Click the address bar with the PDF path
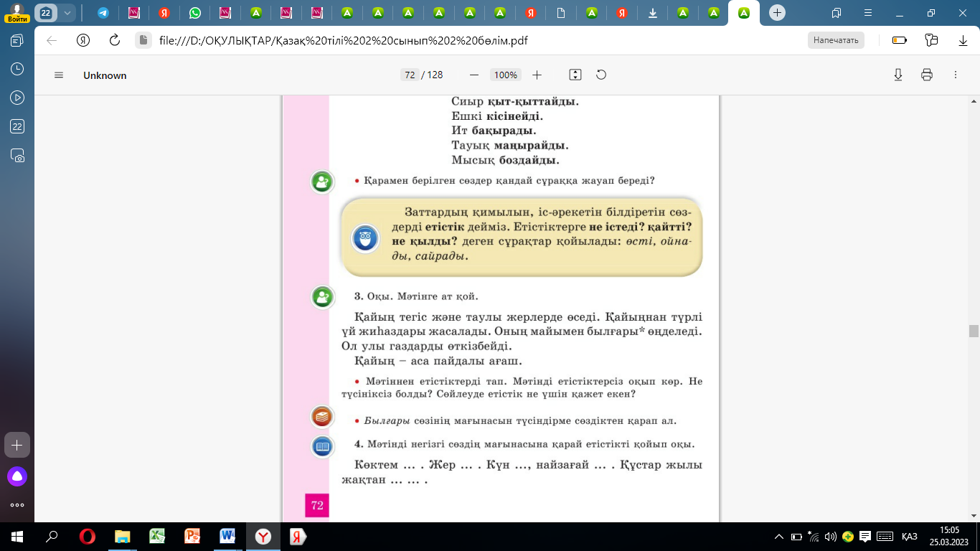Image resolution: width=980 pixels, height=551 pixels. tap(343, 40)
